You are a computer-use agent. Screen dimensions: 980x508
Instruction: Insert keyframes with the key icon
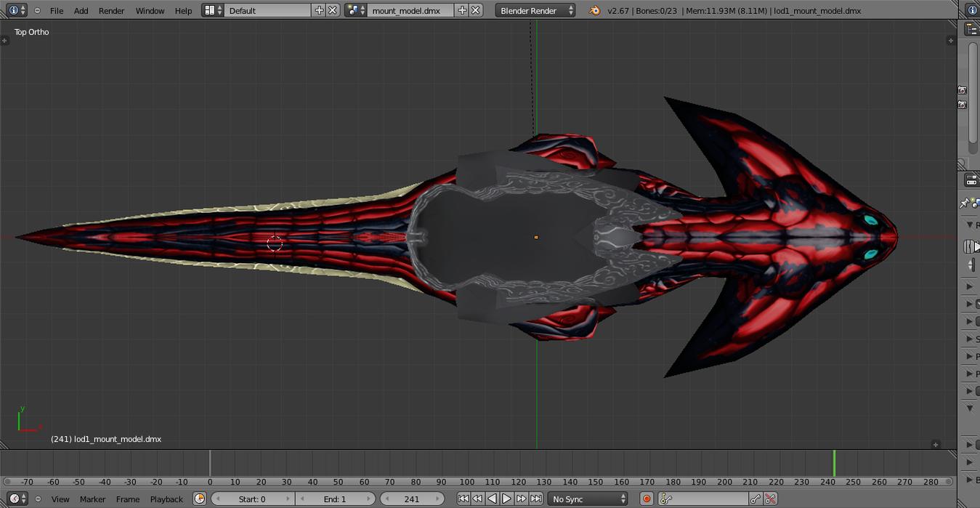coord(756,499)
